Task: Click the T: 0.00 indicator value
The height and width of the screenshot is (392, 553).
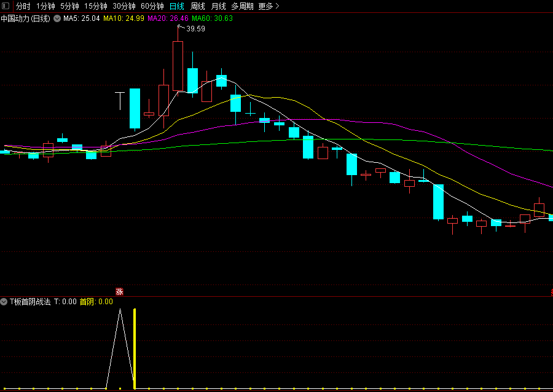Action: 65,302
